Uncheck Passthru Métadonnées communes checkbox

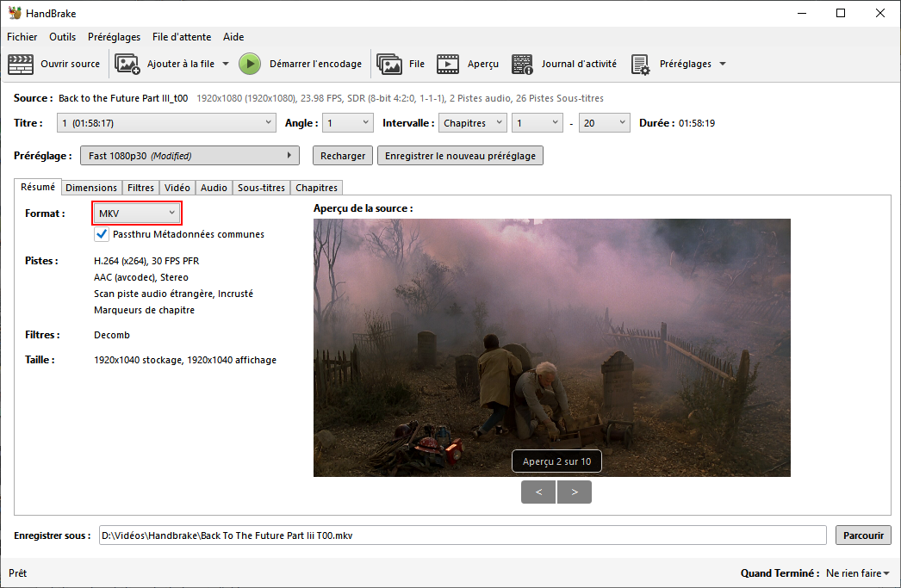[x=102, y=234]
